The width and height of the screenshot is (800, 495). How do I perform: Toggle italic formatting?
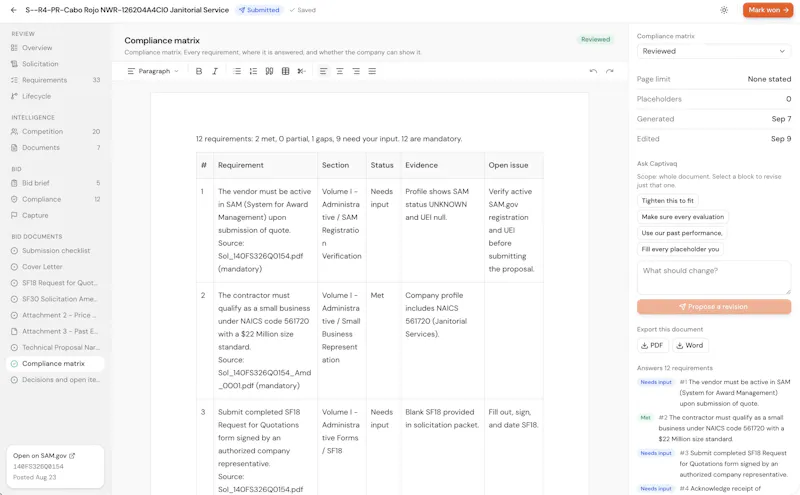point(215,71)
